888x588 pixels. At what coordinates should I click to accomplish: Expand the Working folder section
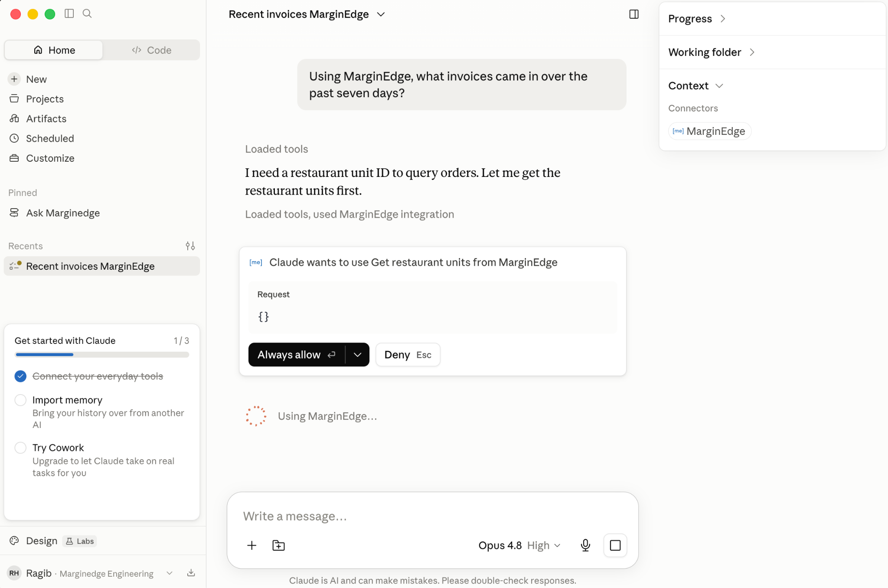click(x=711, y=52)
